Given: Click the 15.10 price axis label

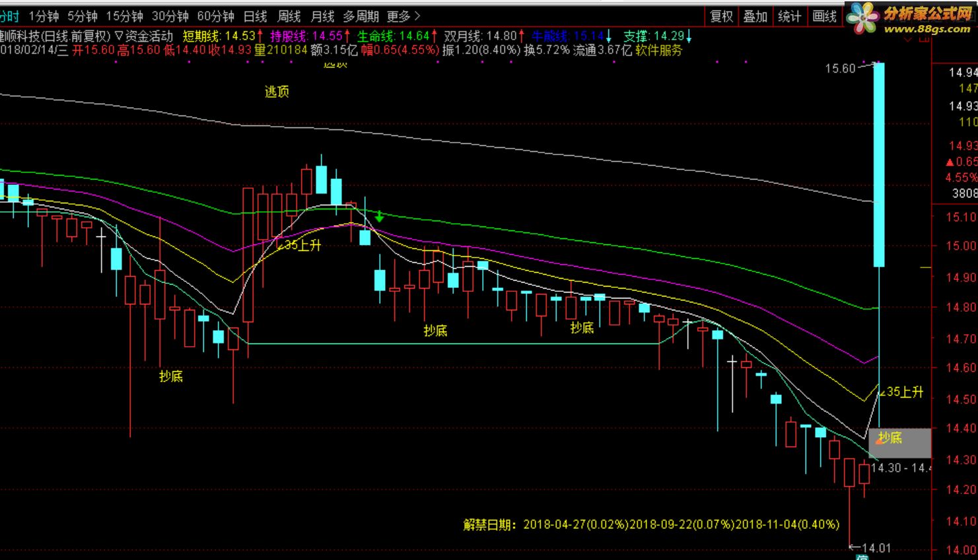Looking at the screenshot, I should [962, 217].
